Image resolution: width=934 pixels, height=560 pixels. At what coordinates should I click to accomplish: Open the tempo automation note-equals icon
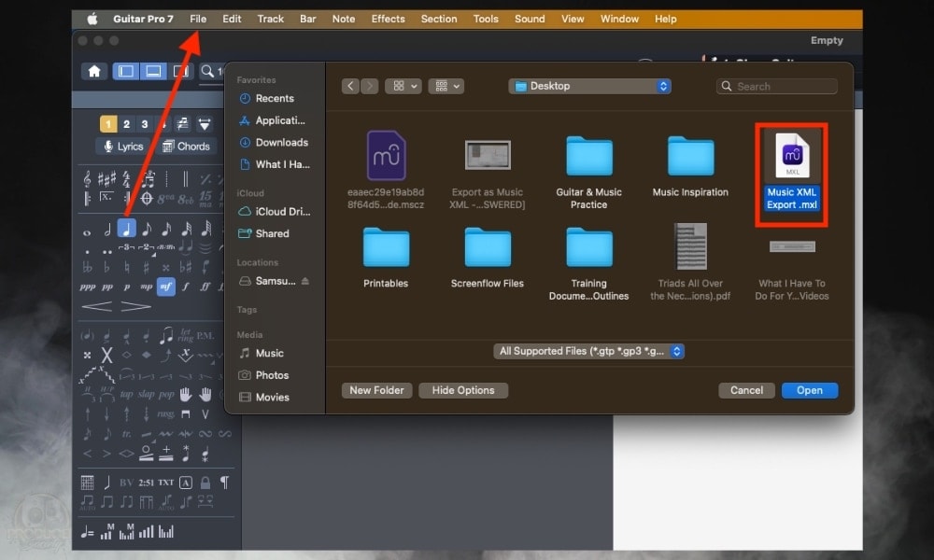point(87,532)
